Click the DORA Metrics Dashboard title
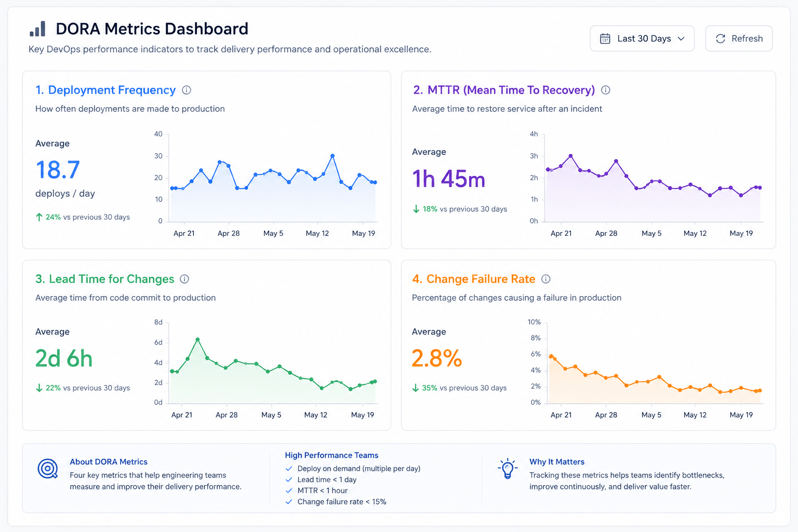This screenshot has height=532, width=798. coord(152,29)
